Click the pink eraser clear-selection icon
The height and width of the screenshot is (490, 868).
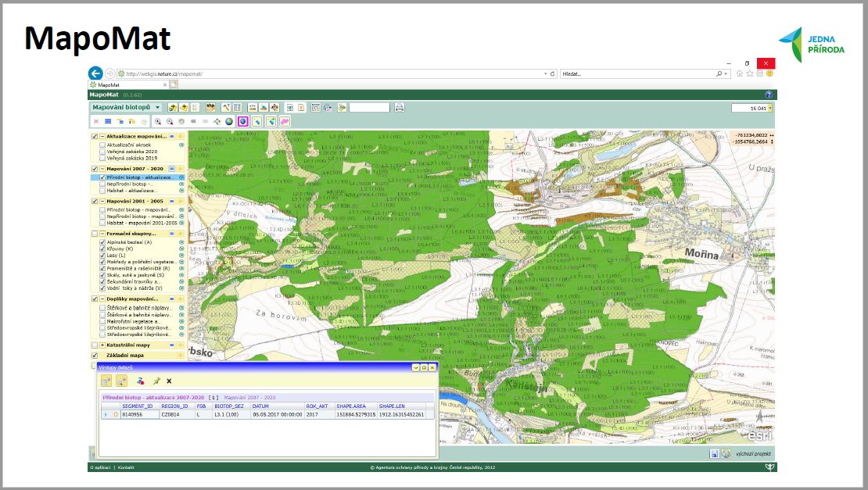tap(285, 122)
